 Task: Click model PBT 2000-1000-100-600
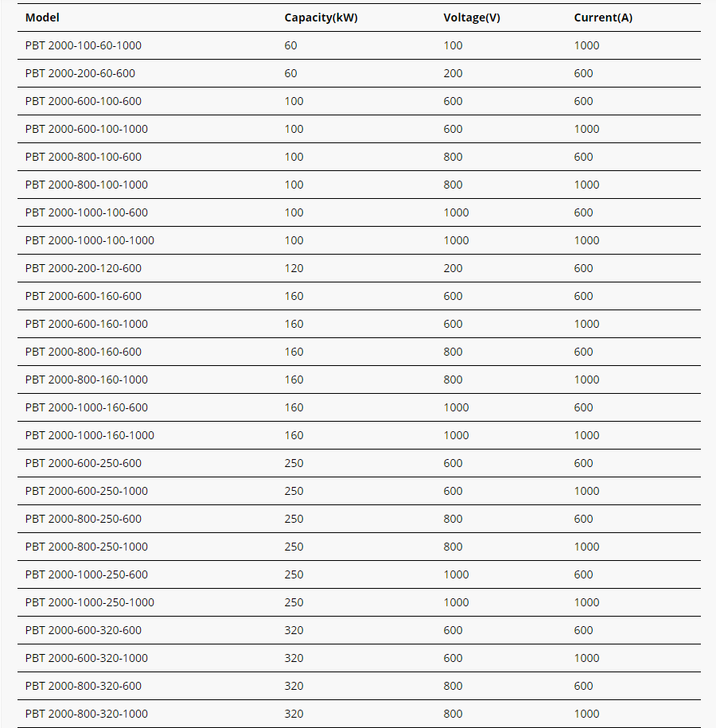(87, 212)
